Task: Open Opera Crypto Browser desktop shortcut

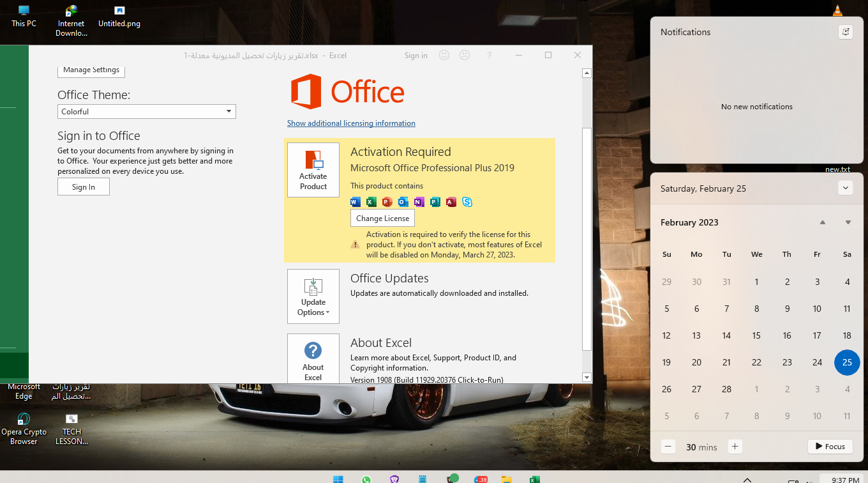Action: (x=24, y=428)
